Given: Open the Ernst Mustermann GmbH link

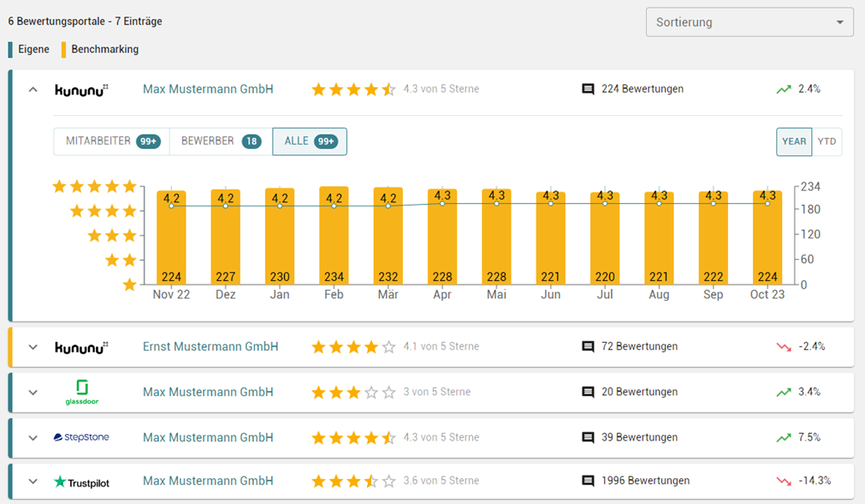Looking at the screenshot, I should click(211, 347).
